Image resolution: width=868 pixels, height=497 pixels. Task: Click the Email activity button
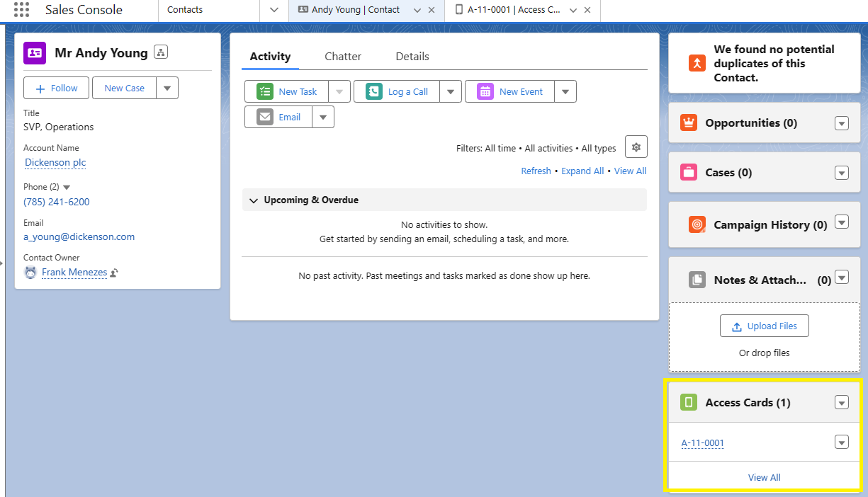278,117
